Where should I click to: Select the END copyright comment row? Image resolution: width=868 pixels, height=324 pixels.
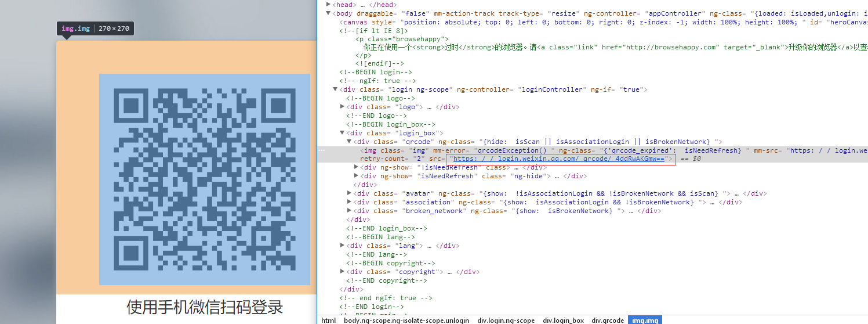tap(387, 280)
